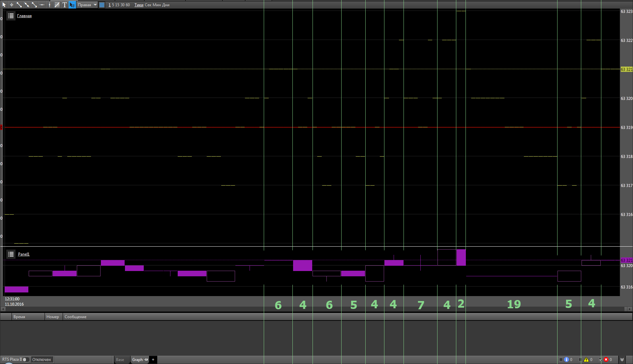This screenshot has width=633, height=364.
Task: Uncheck the error messages checkbox
Action: coord(600,360)
